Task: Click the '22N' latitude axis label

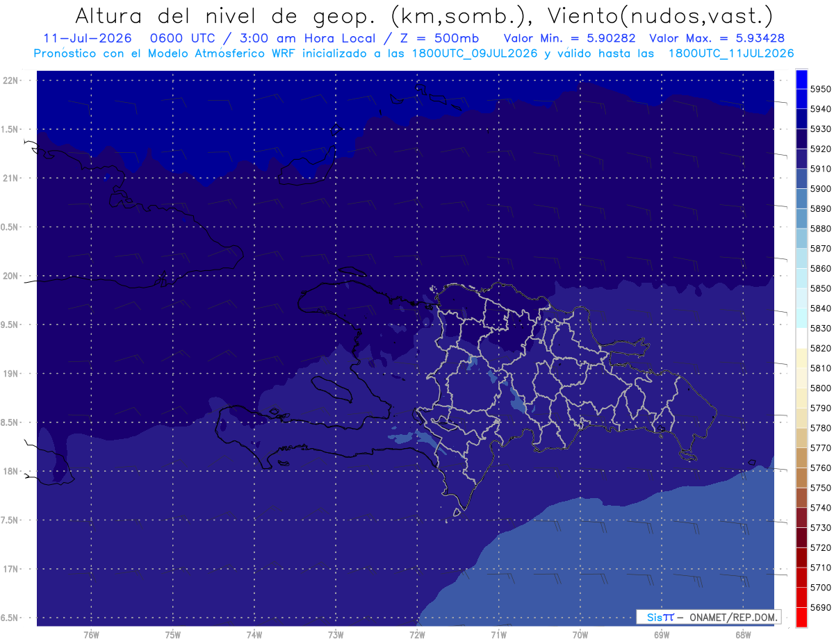Action: (10, 80)
